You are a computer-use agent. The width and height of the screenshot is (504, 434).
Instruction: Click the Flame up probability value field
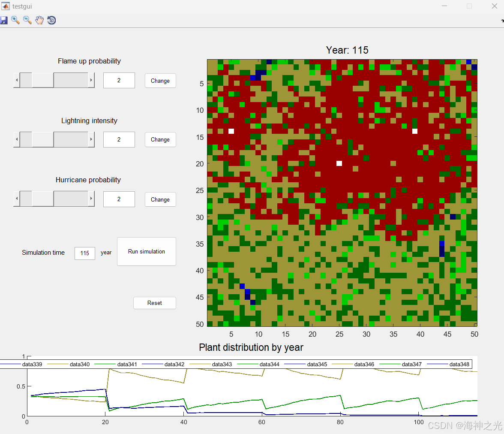[x=119, y=81]
